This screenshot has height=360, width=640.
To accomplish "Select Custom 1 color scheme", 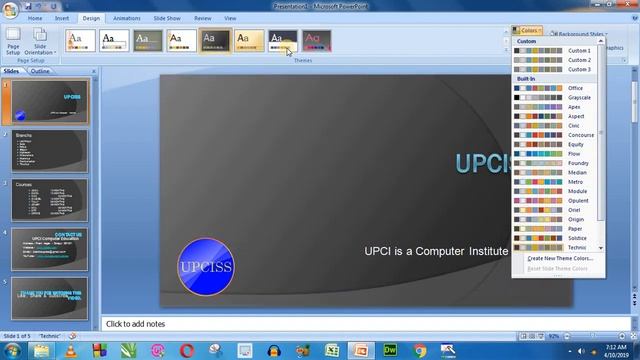I will coord(554,51).
